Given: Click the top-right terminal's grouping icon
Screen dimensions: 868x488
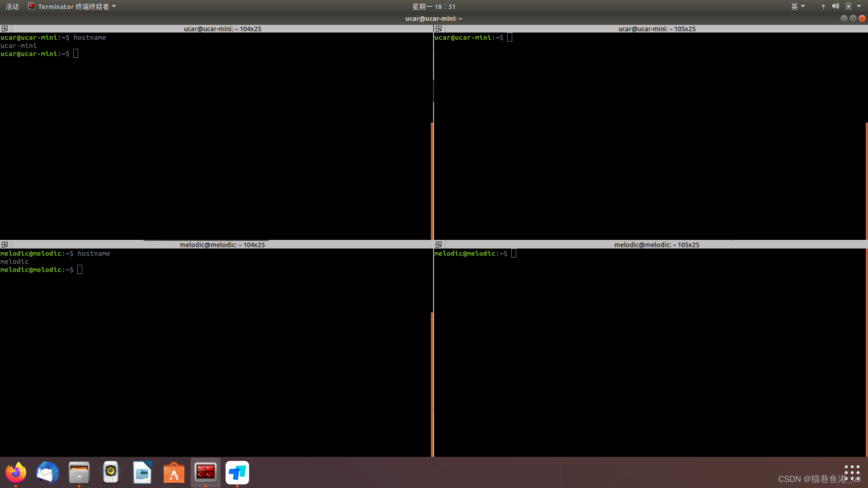Looking at the screenshot, I should (439, 28).
